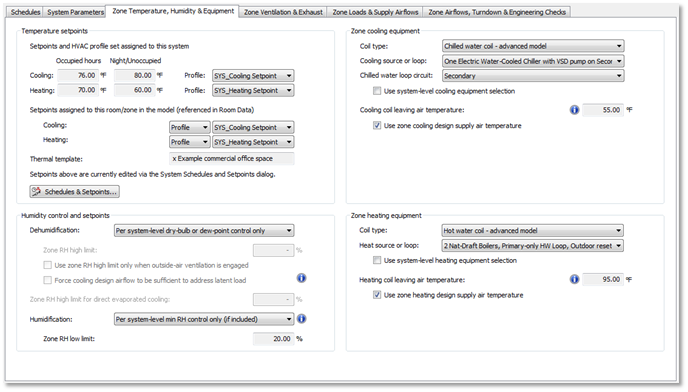Viewport: 688px width, 392px height.
Task: Click info icon next to Humidification dropdown
Action: pos(301,319)
